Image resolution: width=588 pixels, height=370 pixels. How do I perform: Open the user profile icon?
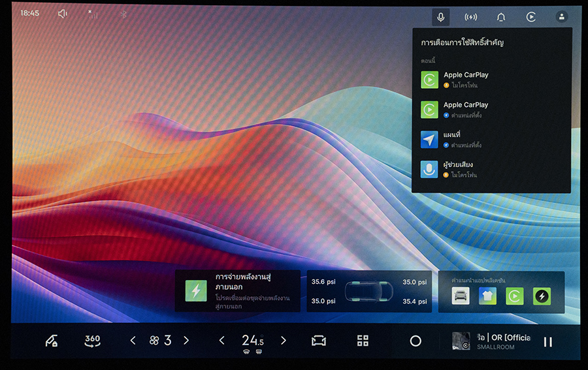pyautogui.click(x=561, y=16)
